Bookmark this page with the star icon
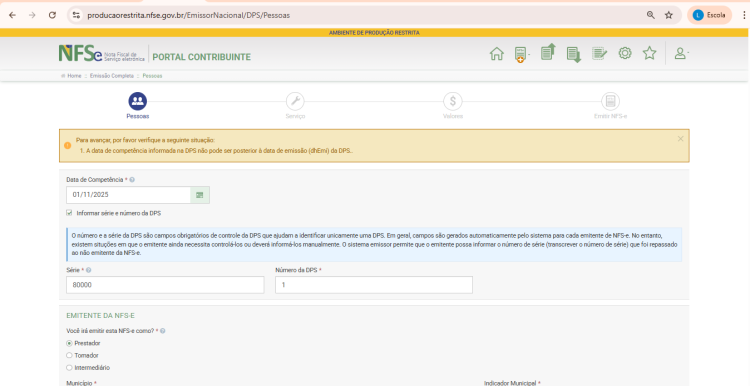This screenshot has width=750, height=386. coord(669,15)
